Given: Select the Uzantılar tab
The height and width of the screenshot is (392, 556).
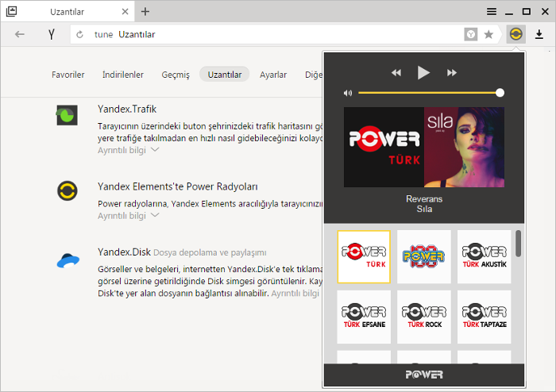Looking at the screenshot, I should pos(225,75).
